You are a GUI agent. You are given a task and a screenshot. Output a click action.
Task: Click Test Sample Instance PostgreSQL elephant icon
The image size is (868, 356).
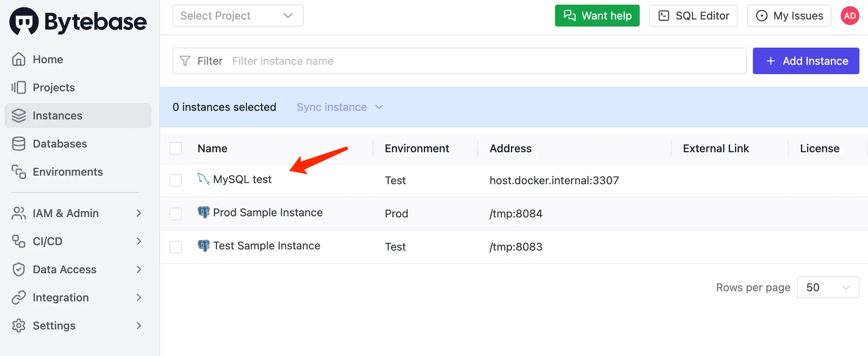(x=204, y=246)
